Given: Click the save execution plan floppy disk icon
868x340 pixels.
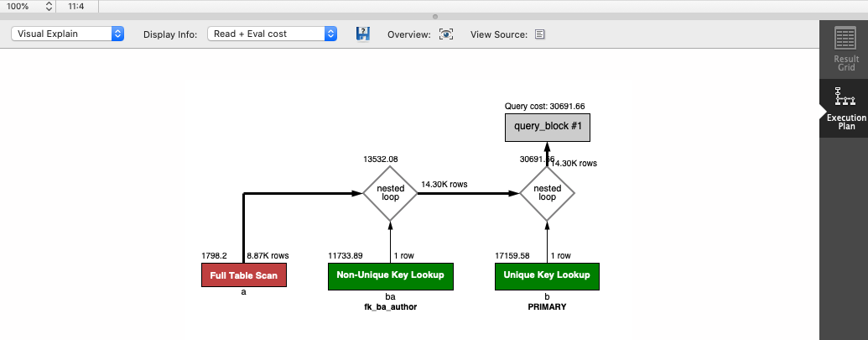Looking at the screenshot, I should click(363, 34).
